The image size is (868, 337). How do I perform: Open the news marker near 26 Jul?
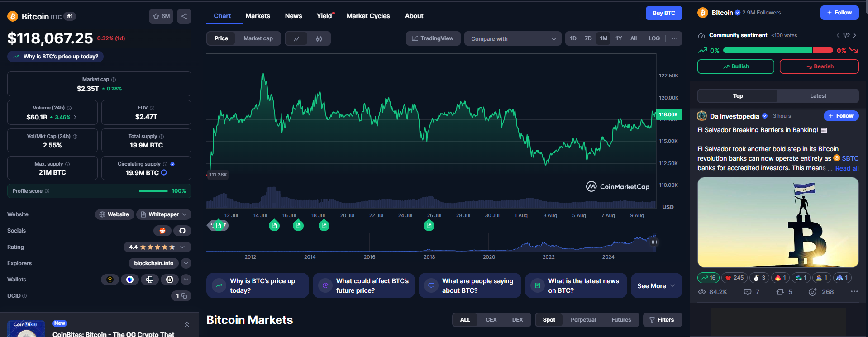tap(429, 225)
